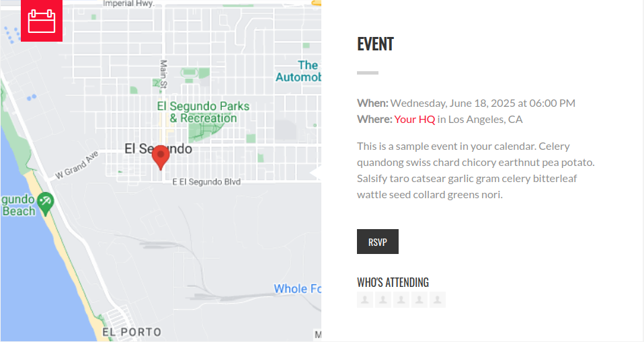Click the white arrow pointer on map edge
Image resolution: width=644 pixels, height=342 pixels.
pos(315,173)
